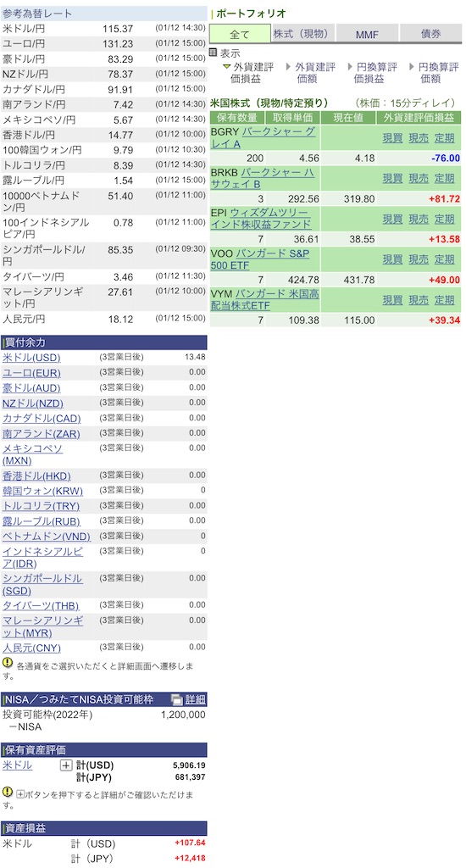
Task: Click 現売 for VOO
Action: [x=419, y=259]
